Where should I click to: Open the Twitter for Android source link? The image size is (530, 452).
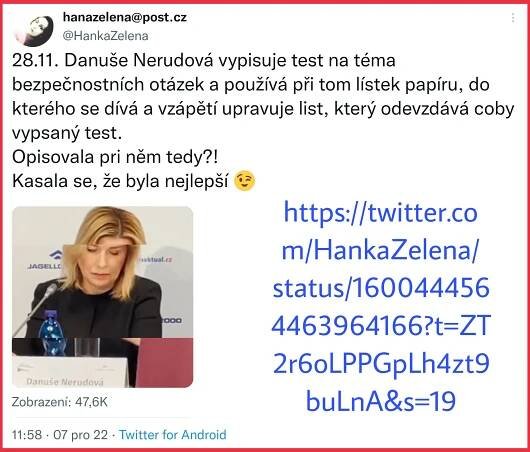(173, 434)
